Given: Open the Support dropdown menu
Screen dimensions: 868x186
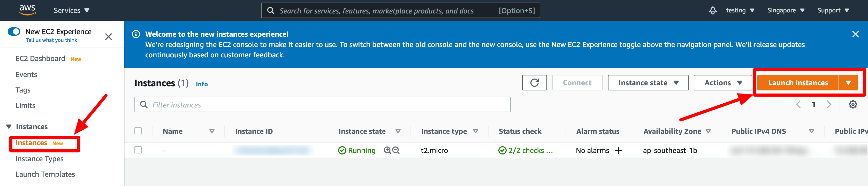Looking at the screenshot, I should [833, 10].
